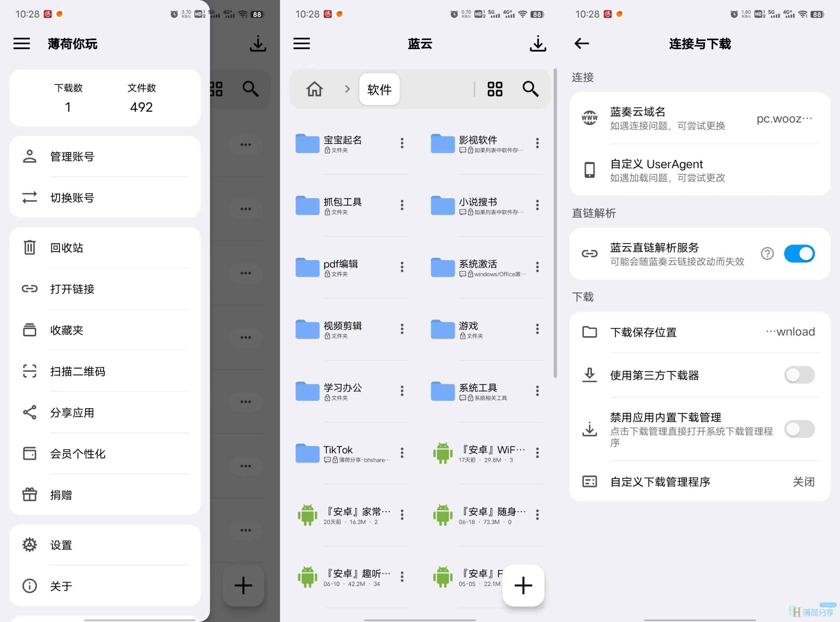Enable 使用第三方下载器 switch

click(x=799, y=375)
